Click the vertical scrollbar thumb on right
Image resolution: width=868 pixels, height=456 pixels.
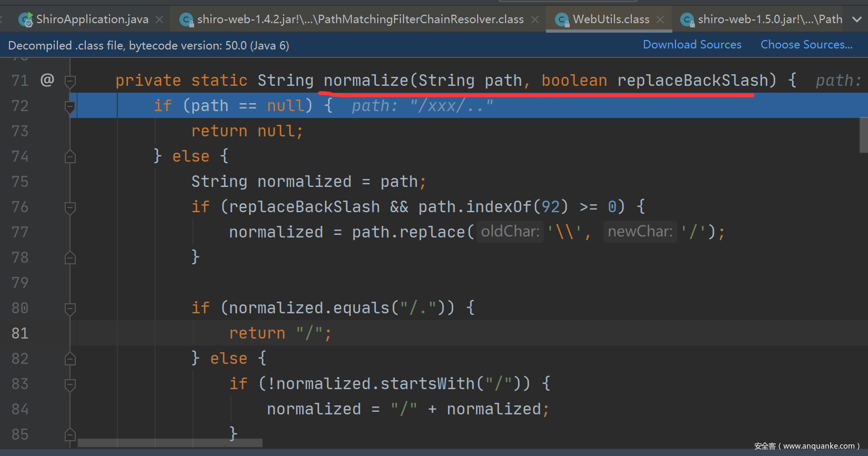[863, 135]
